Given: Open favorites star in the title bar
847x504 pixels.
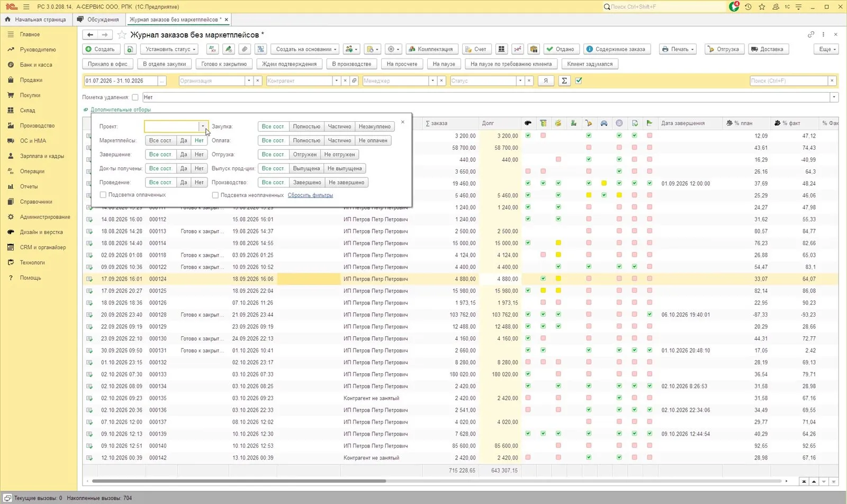Looking at the screenshot, I should pyautogui.click(x=762, y=7).
